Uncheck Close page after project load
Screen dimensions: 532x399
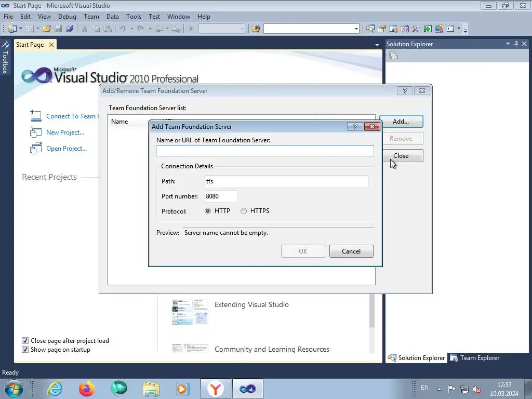25,341
